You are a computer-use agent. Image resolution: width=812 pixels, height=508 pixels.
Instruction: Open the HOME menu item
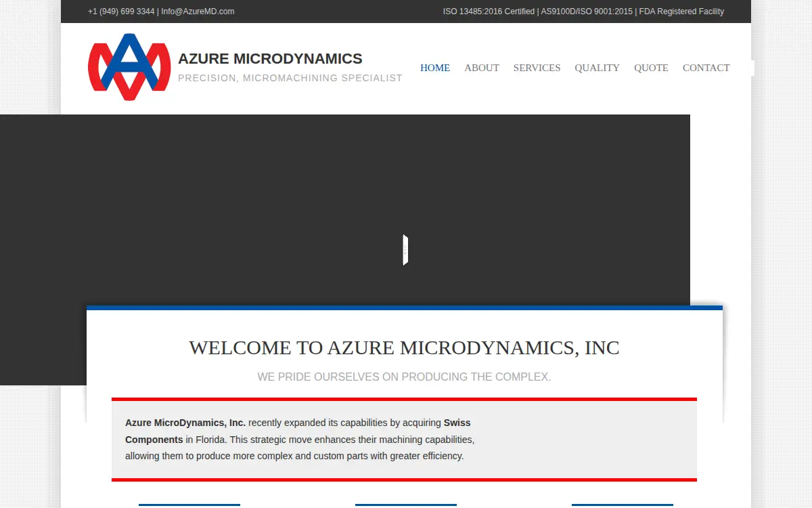pos(435,68)
